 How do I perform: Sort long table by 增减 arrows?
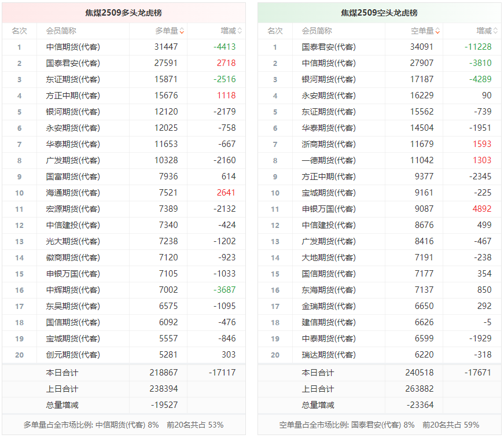(x=240, y=31)
